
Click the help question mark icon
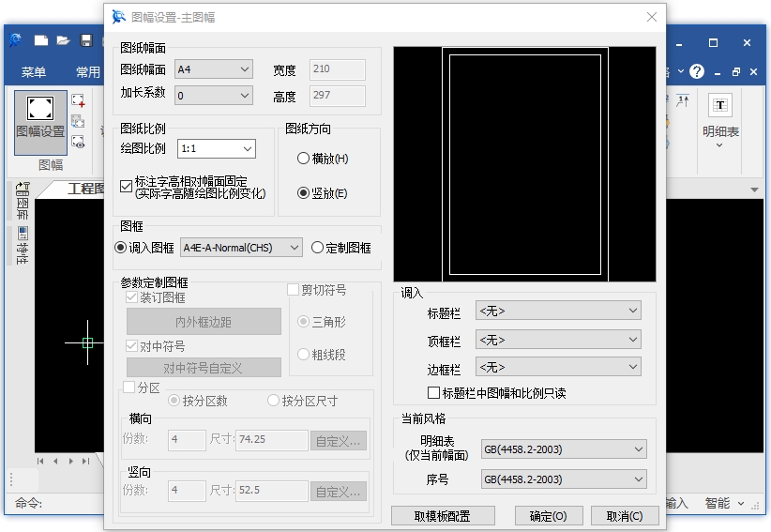696,71
